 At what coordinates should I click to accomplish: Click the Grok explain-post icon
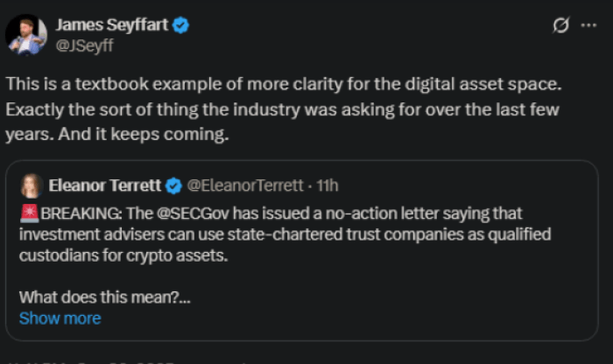click(x=560, y=26)
